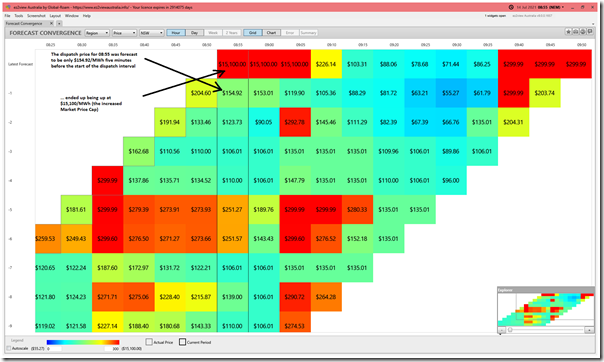Click the Error view button
This screenshot has width=604, height=362.
(x=290, y=33)
